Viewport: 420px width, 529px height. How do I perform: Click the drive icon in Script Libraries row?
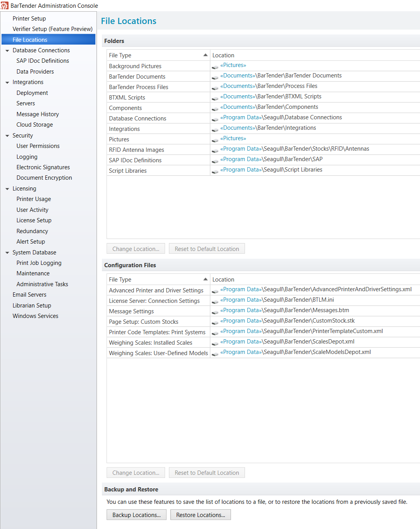(215, 172)
